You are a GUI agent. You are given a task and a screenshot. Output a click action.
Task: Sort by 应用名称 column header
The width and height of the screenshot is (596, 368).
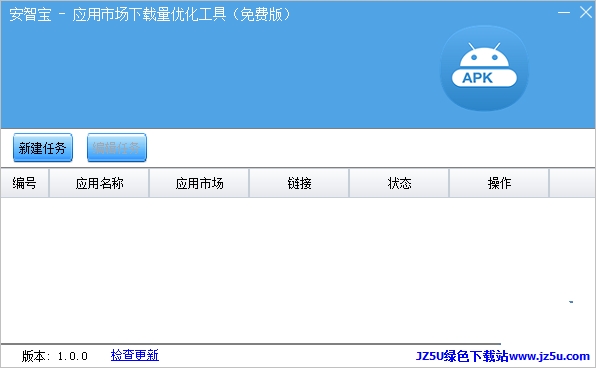pyautogui.click(x=99, y=183)
